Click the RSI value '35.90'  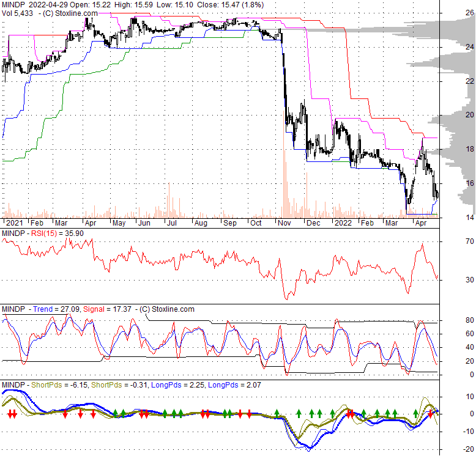(74, 234)
